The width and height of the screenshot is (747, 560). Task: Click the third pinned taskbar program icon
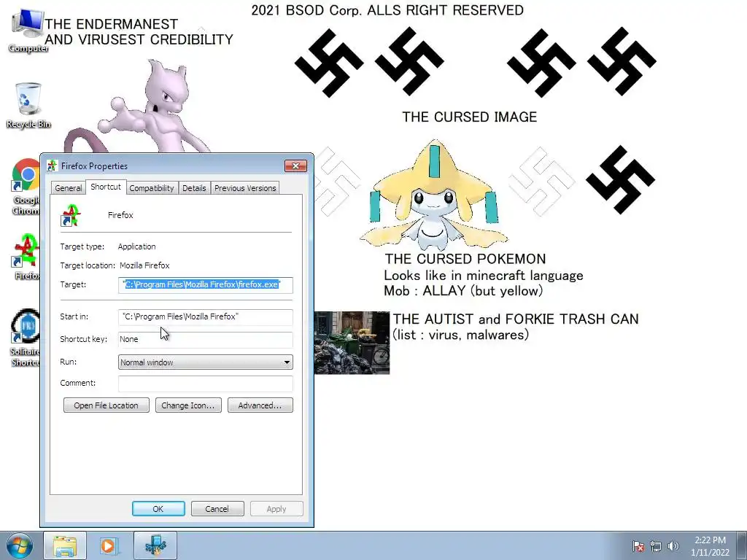(x=155, y=545)
